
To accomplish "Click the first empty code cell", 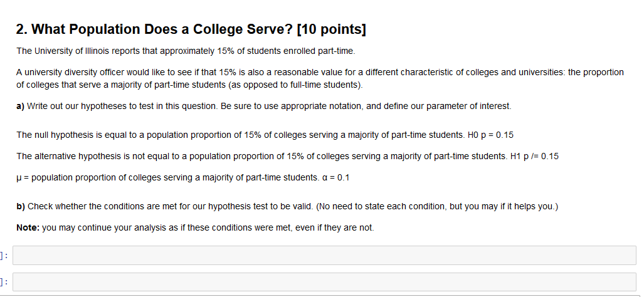I will 324,255.
